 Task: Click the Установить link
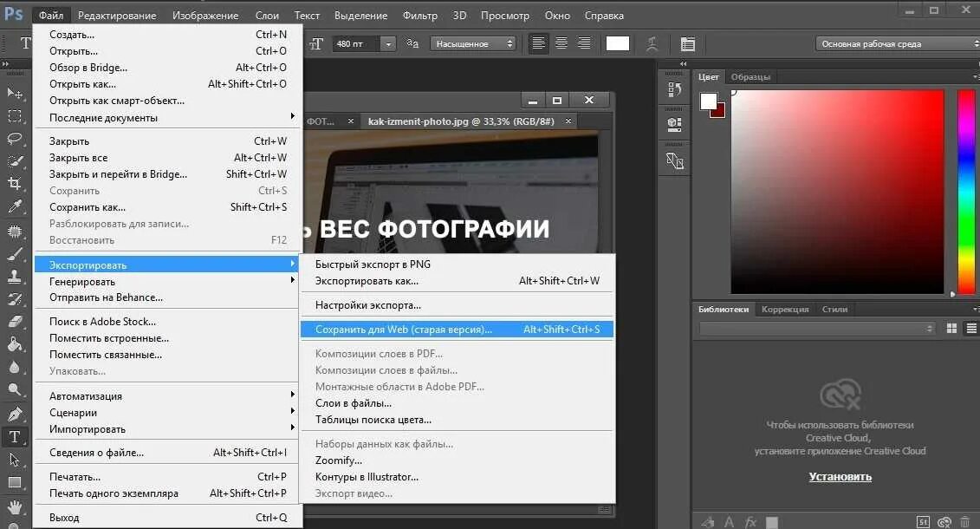pyautogui.click(x=840, y=476)
